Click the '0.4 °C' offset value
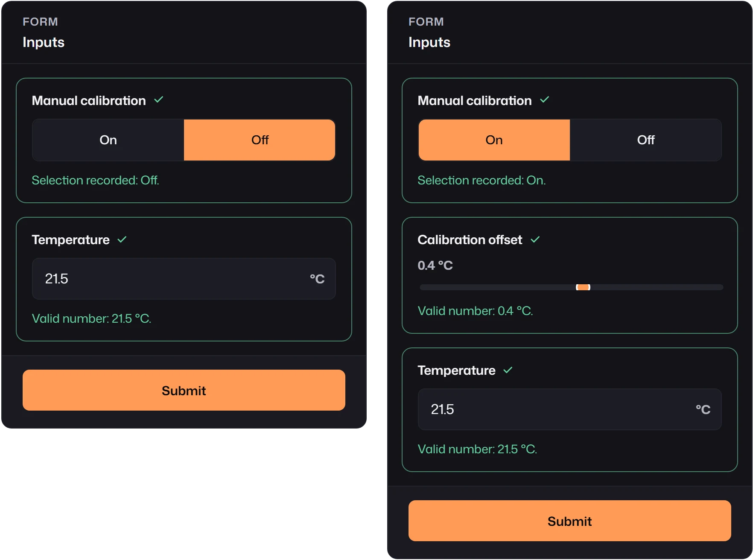The height and width of the screenshot is (560, 753). [x=435, y=265]
